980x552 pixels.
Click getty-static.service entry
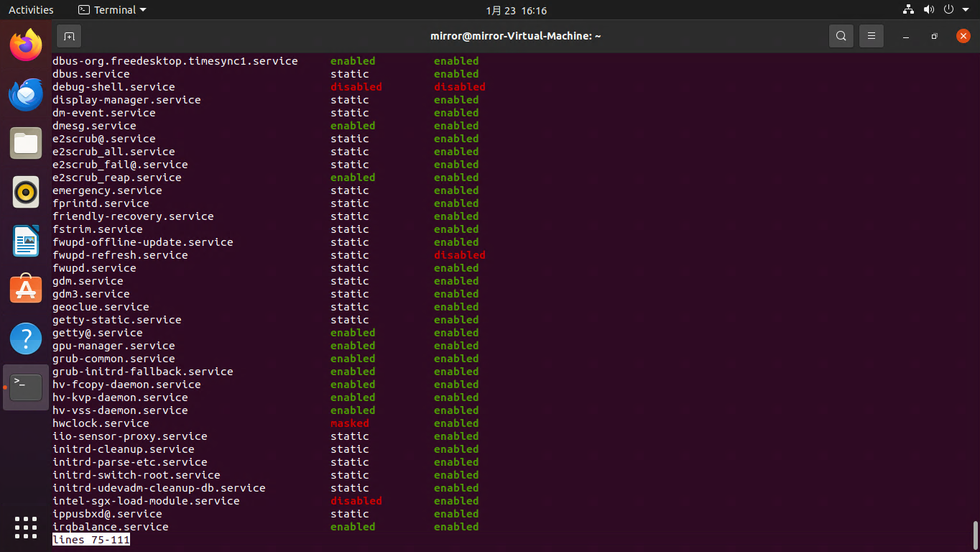[x=117, y=320]
